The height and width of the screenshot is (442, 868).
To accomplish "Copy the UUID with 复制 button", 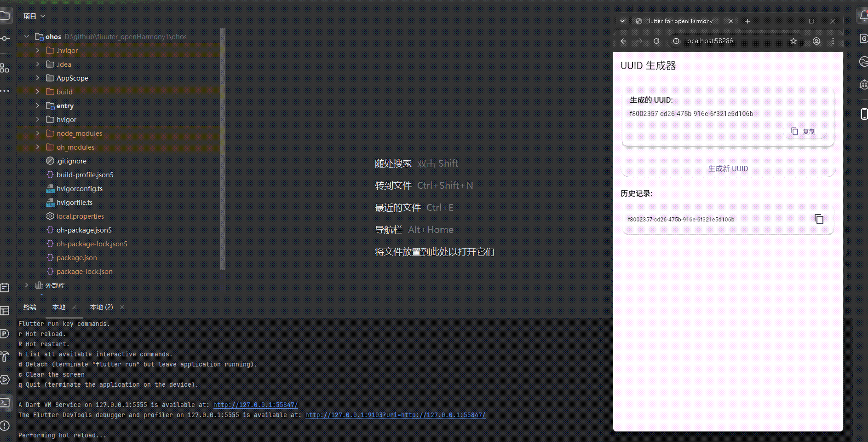I will pyautogui.click(x=804, y=131).
